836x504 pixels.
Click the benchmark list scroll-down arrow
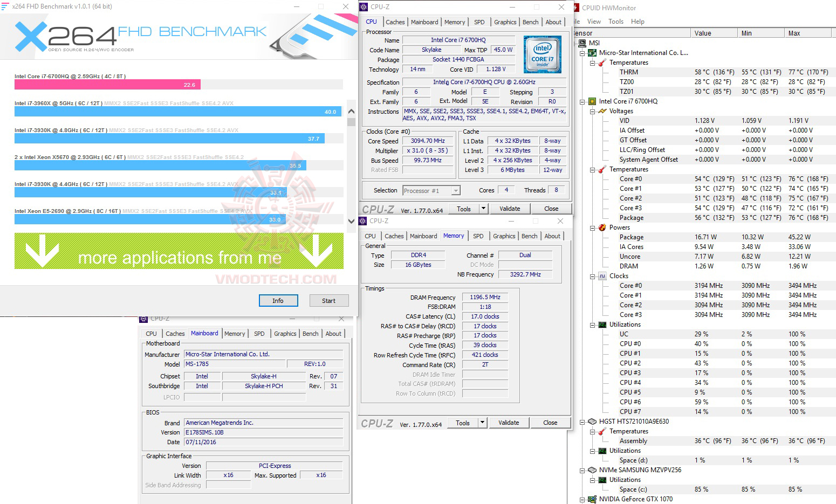351,221
